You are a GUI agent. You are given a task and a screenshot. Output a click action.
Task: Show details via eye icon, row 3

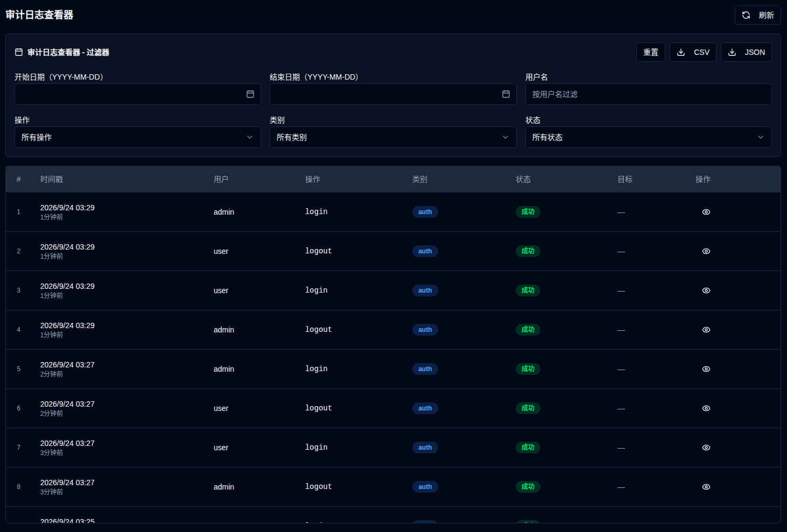706,290
